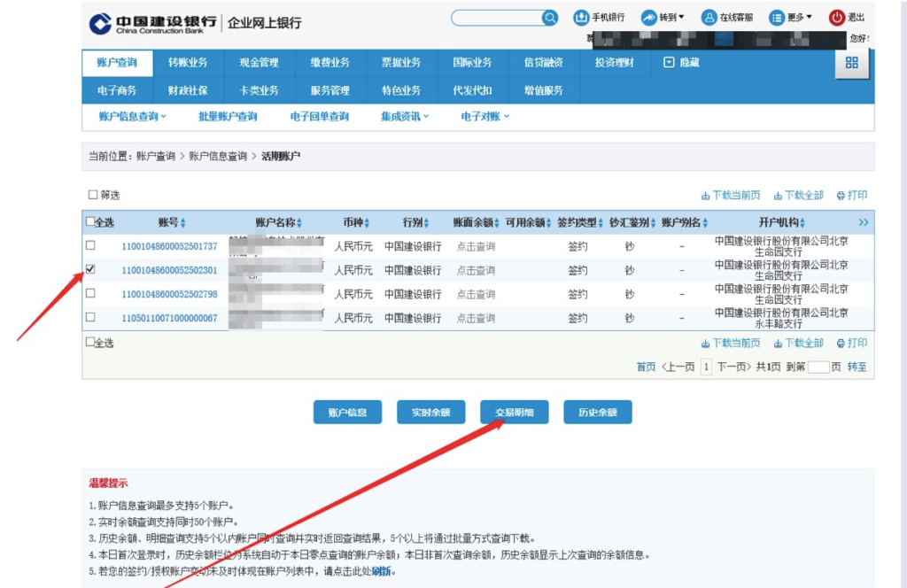This screenshot has width=907, height=588.
Task: Click the search magnifier icon
Action: [549, 18]
